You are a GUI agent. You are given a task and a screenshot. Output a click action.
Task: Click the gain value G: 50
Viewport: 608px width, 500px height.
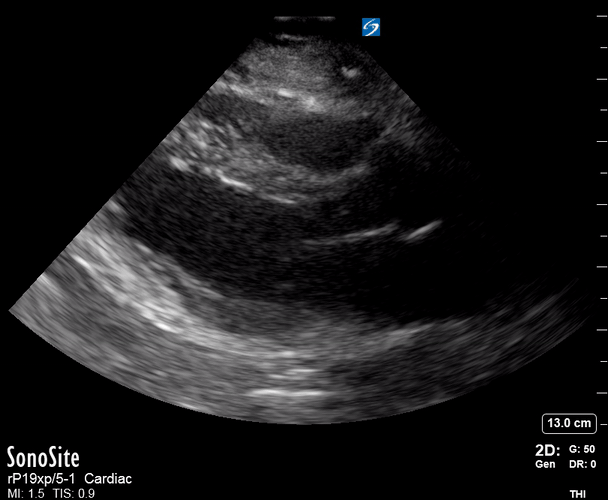(582, 449)
